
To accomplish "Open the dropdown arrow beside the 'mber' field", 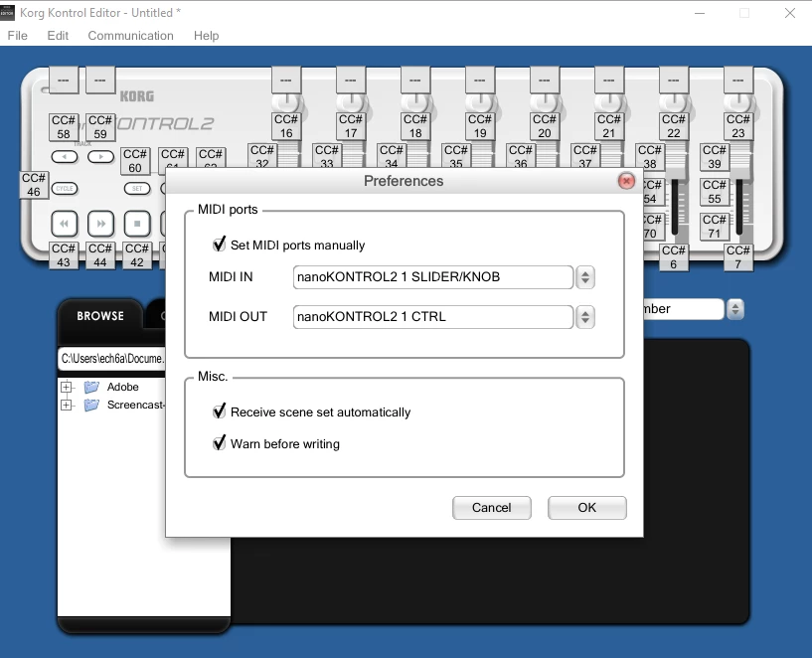I will (x=734, y=309).
